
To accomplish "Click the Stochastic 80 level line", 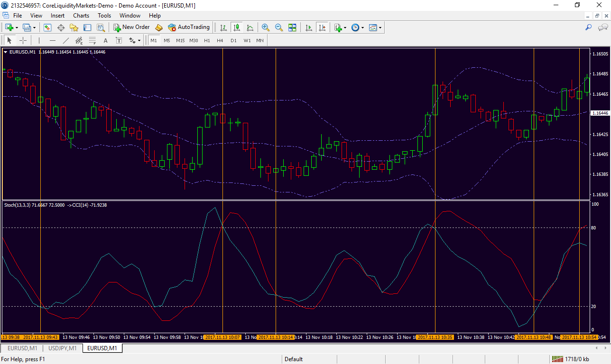I will (x=142, y=228).
